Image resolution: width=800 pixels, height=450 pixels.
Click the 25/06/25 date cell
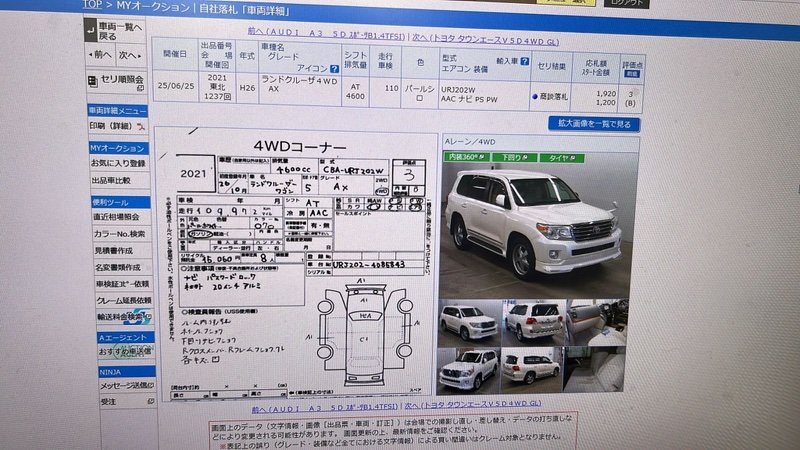pos(176,86)
